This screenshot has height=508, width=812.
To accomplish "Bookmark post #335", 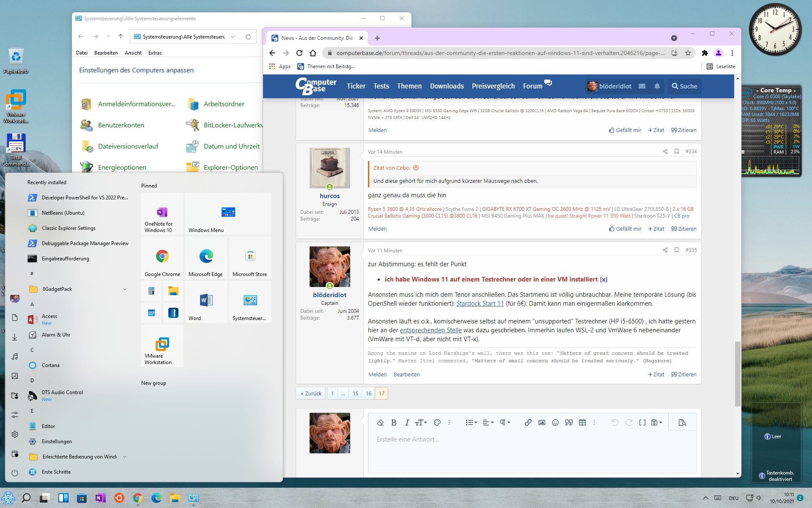I will click(677, 250).
